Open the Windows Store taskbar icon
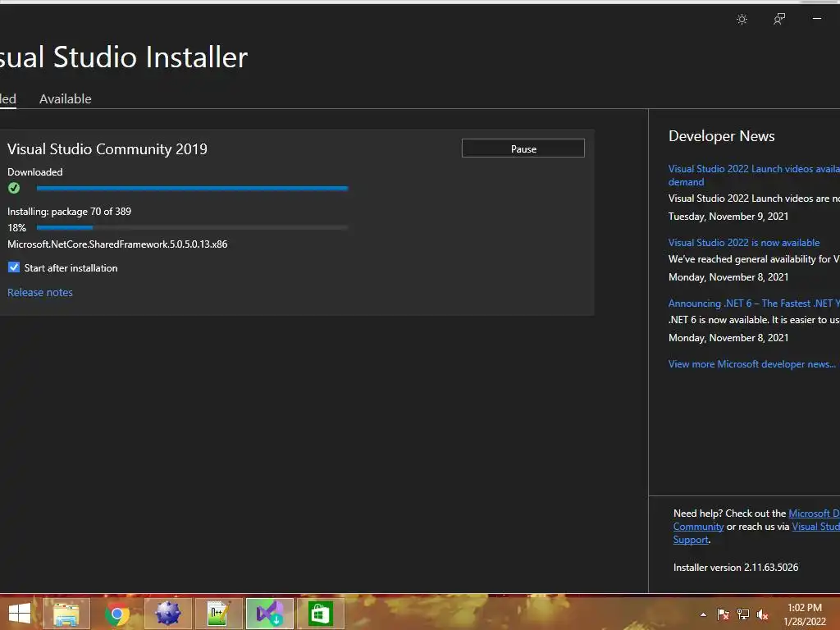The height and width of the screenshot is (630, 840). click(x=321, y=614)
